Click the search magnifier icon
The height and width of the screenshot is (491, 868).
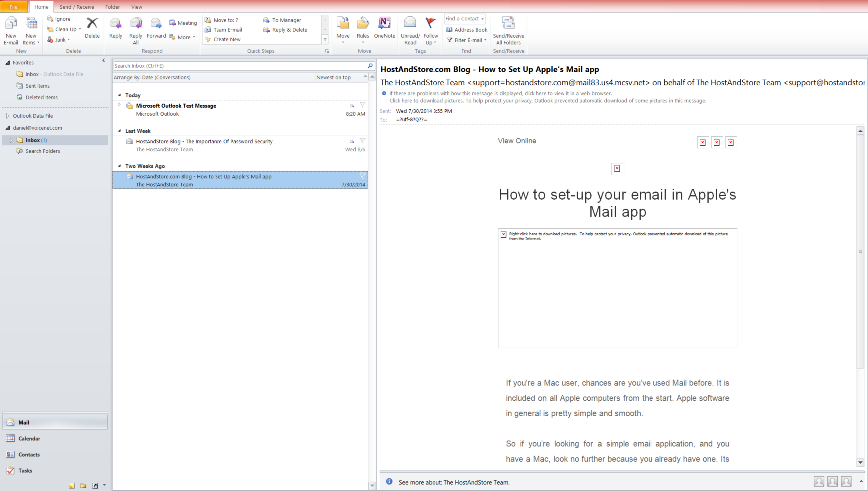(370, 66)
